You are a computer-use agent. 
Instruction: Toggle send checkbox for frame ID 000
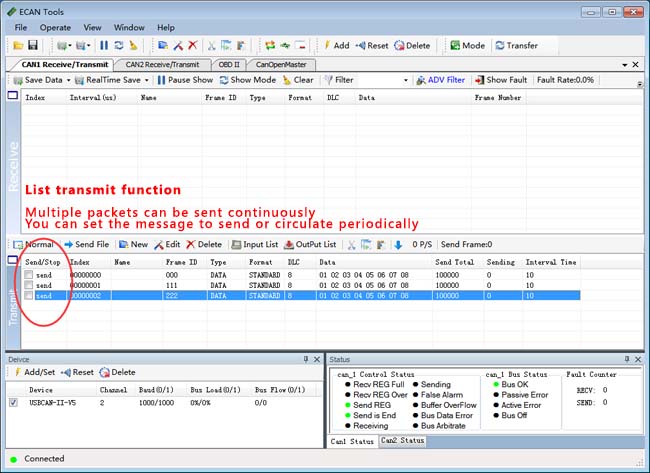(x=29, y=274)
